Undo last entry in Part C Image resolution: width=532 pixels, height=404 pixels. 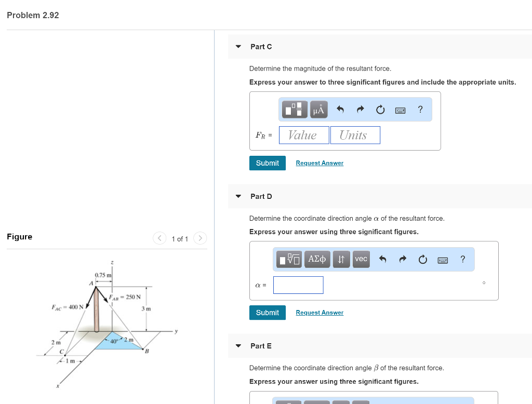click(x=341, y=110)
